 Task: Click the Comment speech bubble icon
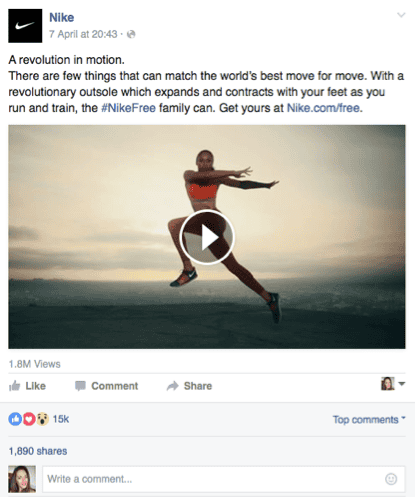[x=80, y=386]
